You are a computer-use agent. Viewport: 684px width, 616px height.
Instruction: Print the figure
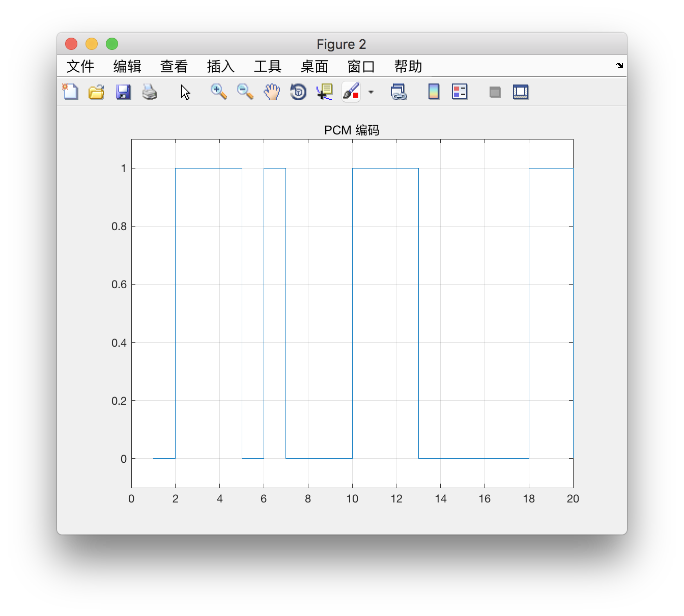[x=150, y=92]
